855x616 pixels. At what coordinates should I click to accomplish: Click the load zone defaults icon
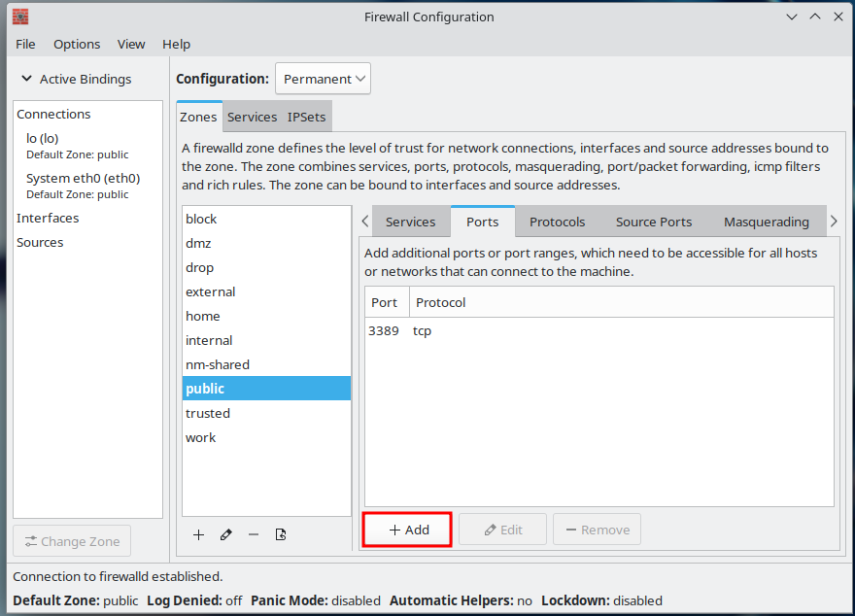(x=281, y=534)
